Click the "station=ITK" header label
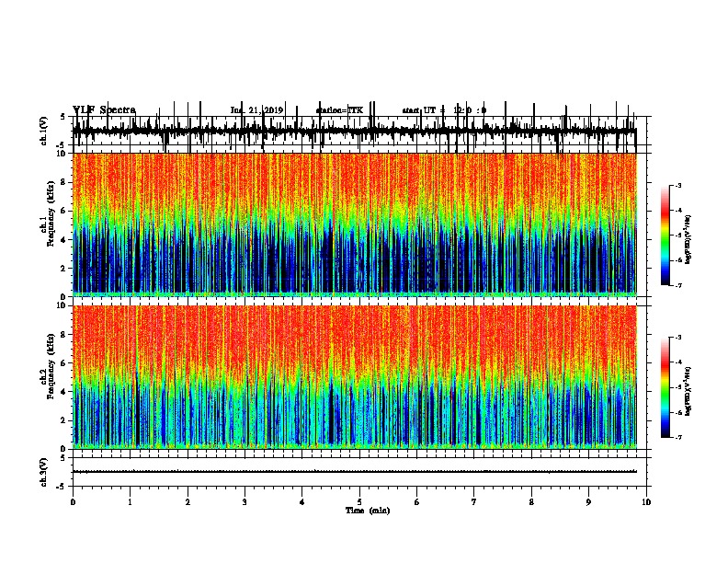The width and height of the screenshot is (728, 563). tap(339, 110)
